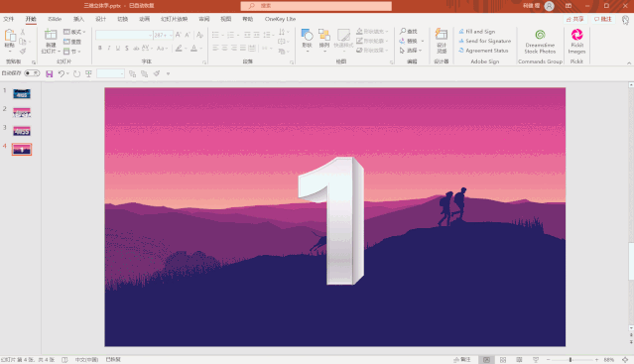Open the Section dropdown

coord(72,52)
